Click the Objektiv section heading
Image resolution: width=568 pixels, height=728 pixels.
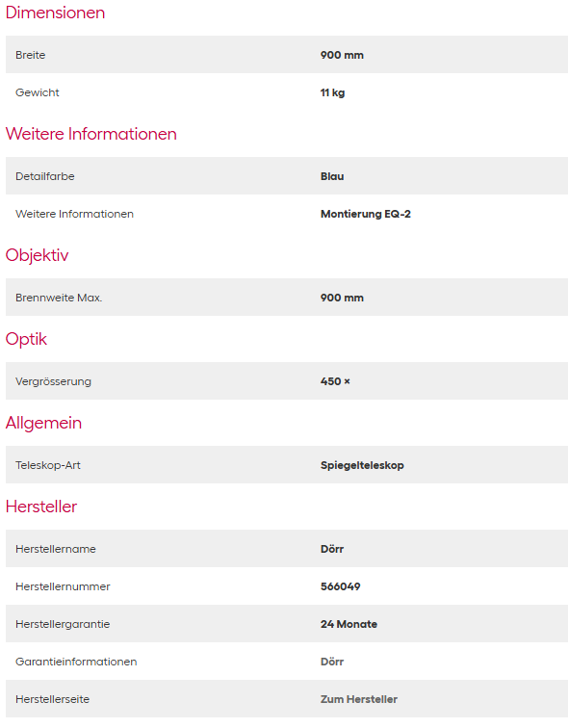tap(38, 256)
